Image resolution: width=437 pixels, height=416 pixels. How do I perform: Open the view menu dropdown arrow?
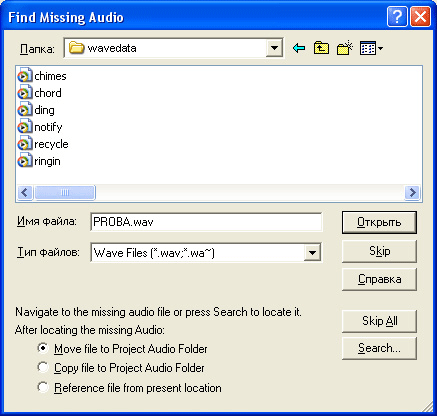tap(380, 49)
